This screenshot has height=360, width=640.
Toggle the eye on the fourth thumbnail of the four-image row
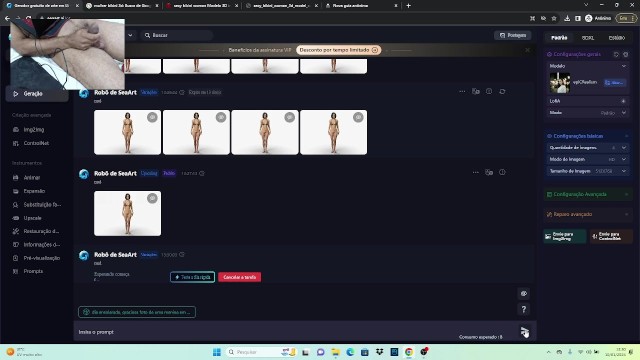point(358,117)
